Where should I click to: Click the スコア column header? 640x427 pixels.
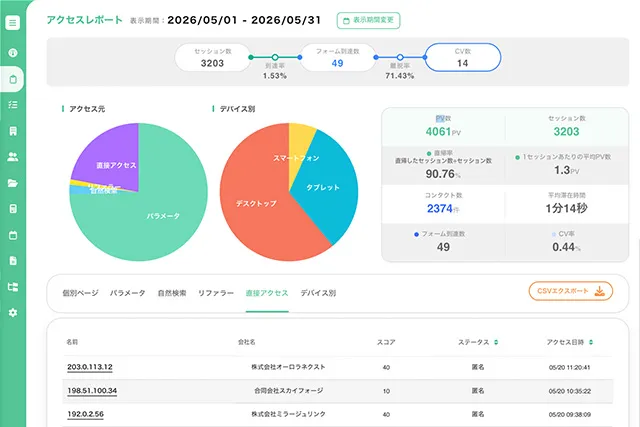click(x=386, y=342)
